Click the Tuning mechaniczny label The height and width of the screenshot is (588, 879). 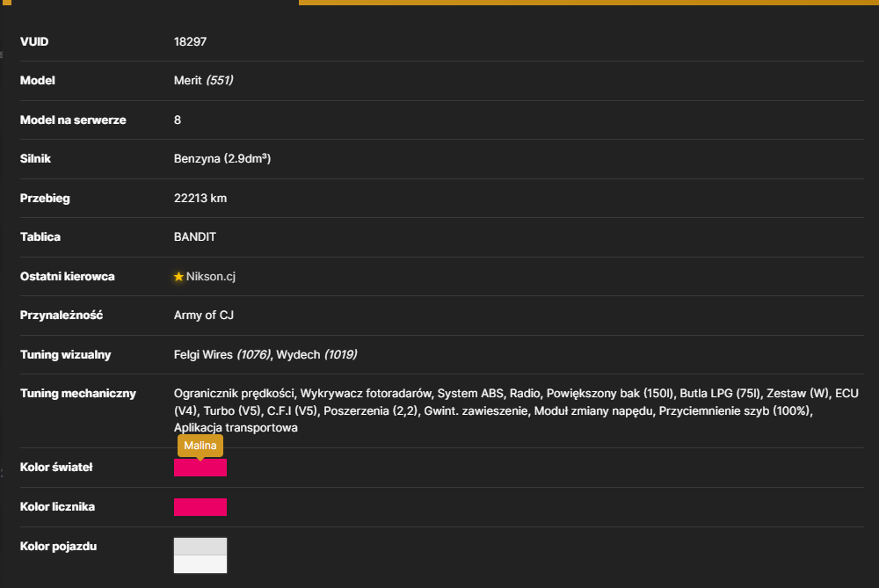click(78, 394)
